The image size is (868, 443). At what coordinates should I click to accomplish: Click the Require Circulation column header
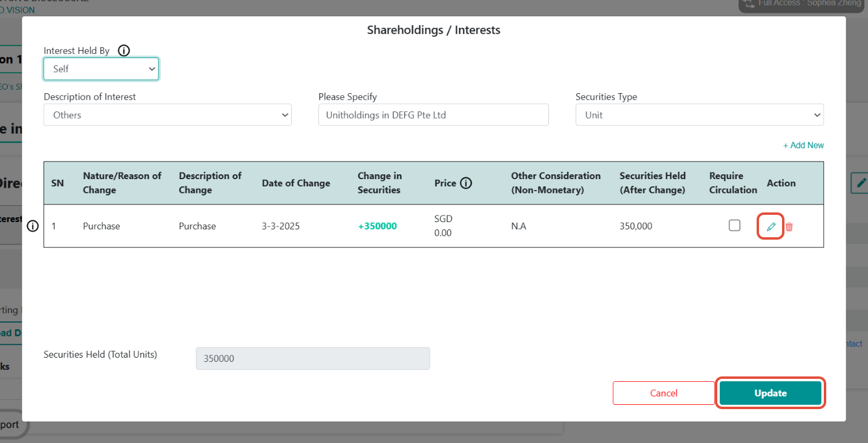pos(733,183)
